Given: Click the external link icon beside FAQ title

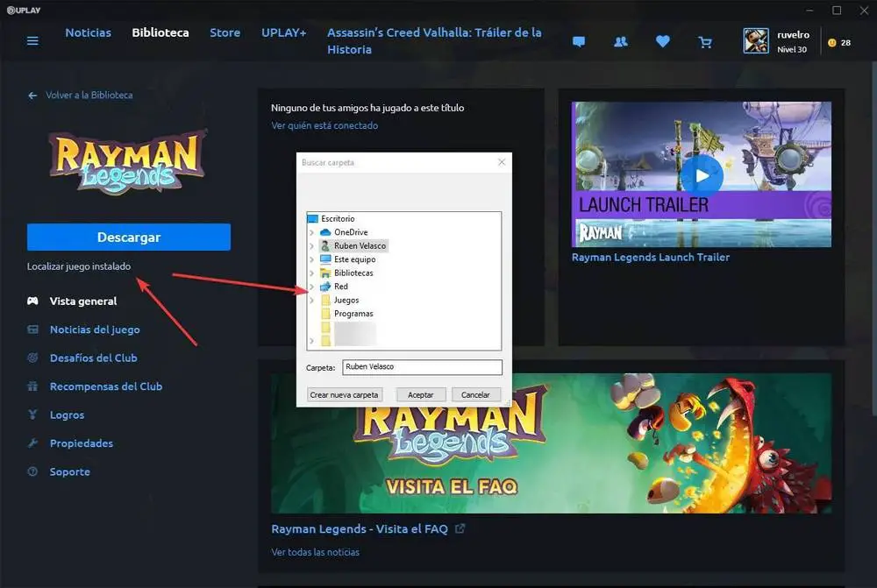Looking at the screenshot, I should (460, 528).
